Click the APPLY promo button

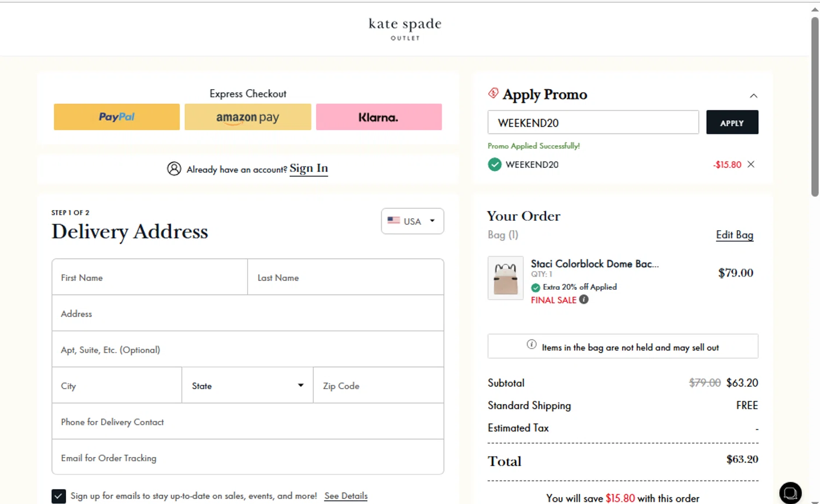tap(732, 122)
